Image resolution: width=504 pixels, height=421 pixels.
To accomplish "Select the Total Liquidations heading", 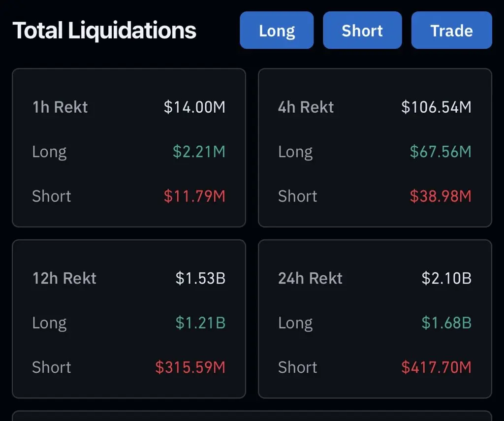I will pos(104,31).
